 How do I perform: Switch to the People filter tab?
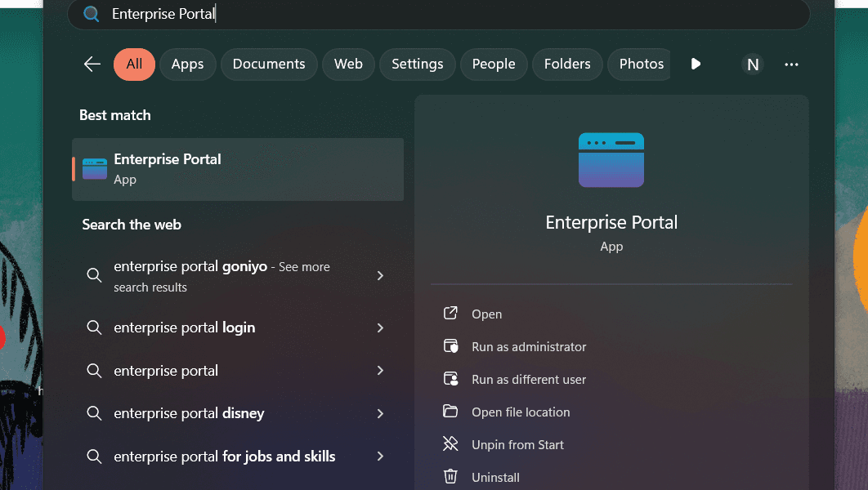pos(494,65)
